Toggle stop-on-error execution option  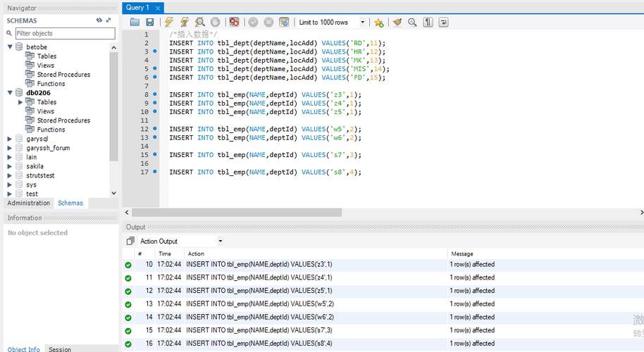(234, 22)
